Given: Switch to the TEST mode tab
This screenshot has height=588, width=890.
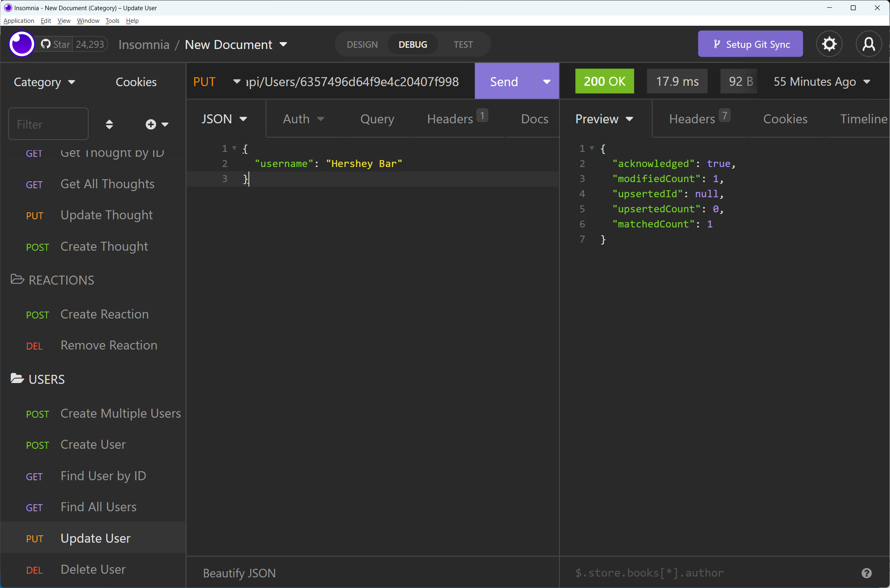Looking at the screenshot, I should [463, 44].
